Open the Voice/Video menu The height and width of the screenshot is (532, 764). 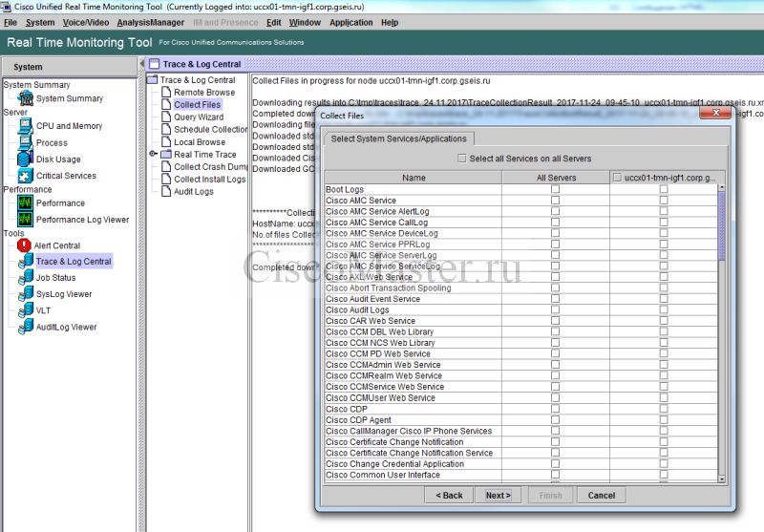(86, 22)
